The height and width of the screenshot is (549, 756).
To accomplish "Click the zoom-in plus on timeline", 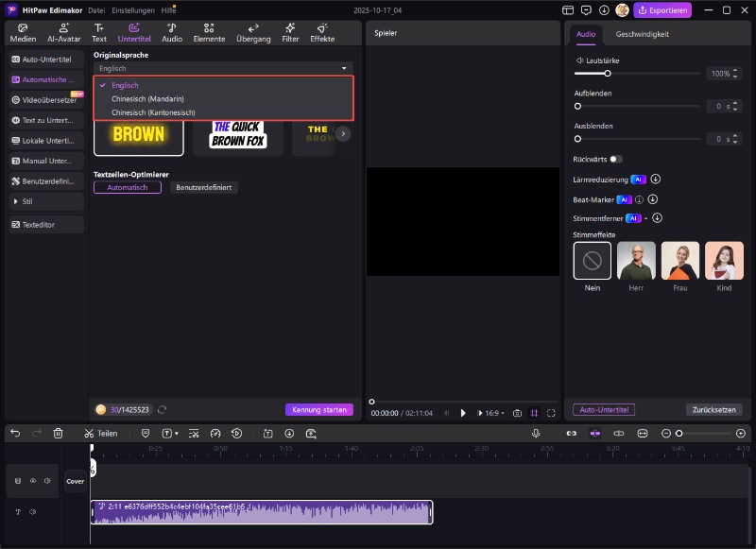I will [740, 433].
